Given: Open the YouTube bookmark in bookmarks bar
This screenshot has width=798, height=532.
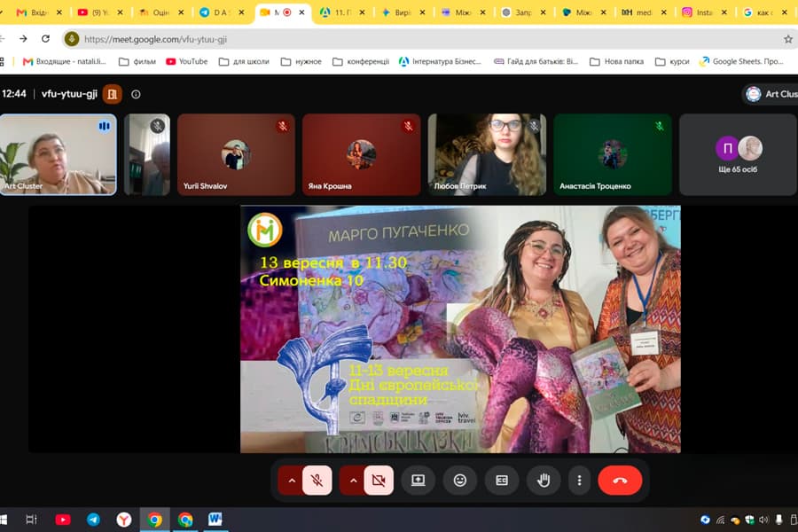Looking at the screenshot, I should coord(187,61).
